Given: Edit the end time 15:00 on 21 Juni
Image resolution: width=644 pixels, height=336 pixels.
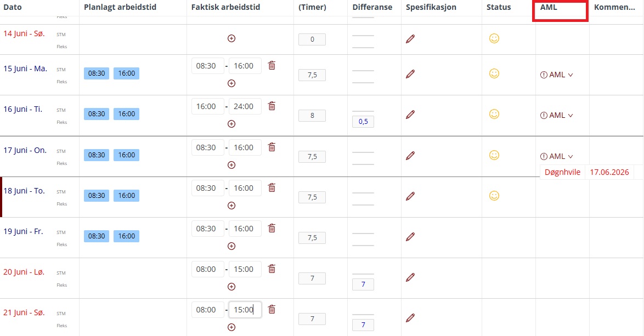Looking at the screenshot, I should point(245,310).
